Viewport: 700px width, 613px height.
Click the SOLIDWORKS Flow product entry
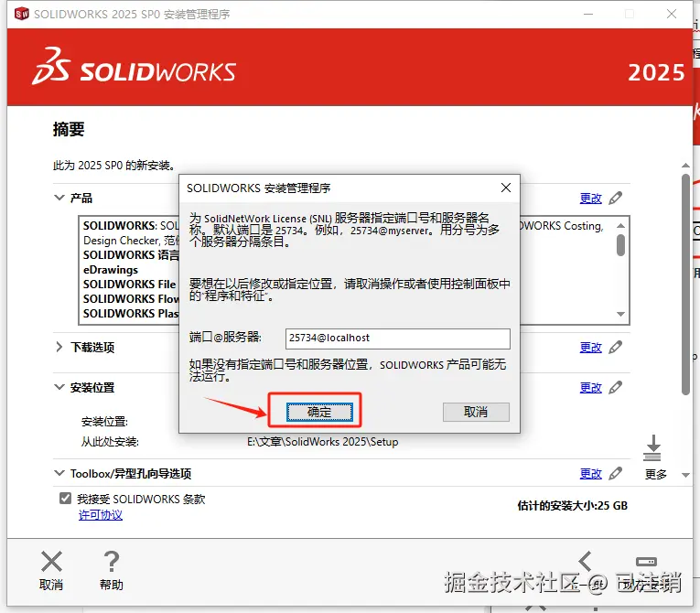point(131,298)
